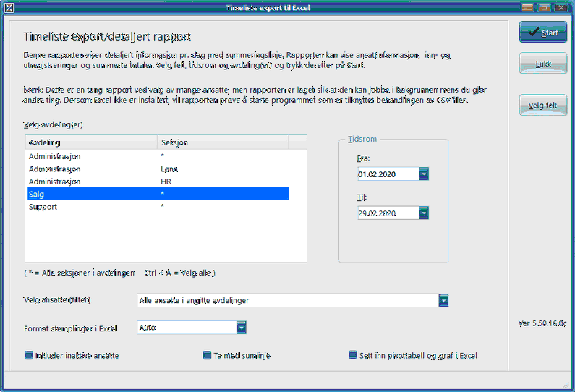Open the Velg felt field chooser
This screenshot has width=575, height=392.
tap(542, 106)
